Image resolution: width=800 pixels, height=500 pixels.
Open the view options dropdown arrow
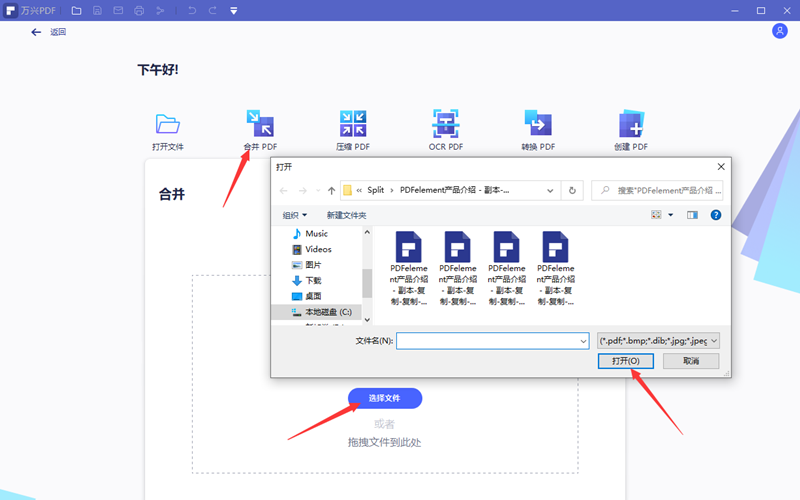[x=671, y=215]
